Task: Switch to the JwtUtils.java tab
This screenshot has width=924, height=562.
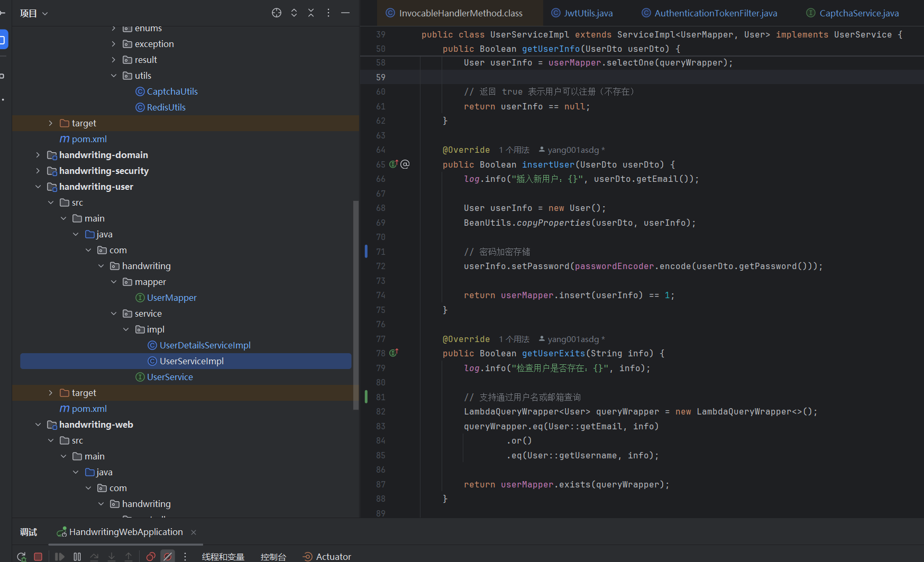Action: coord(588,13)
